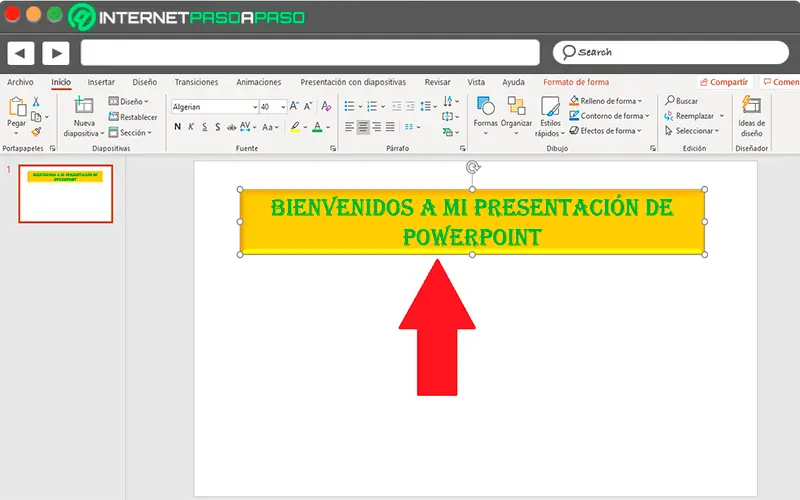
Task: Toggle italic (K) formatting
Action: [191, 127]
